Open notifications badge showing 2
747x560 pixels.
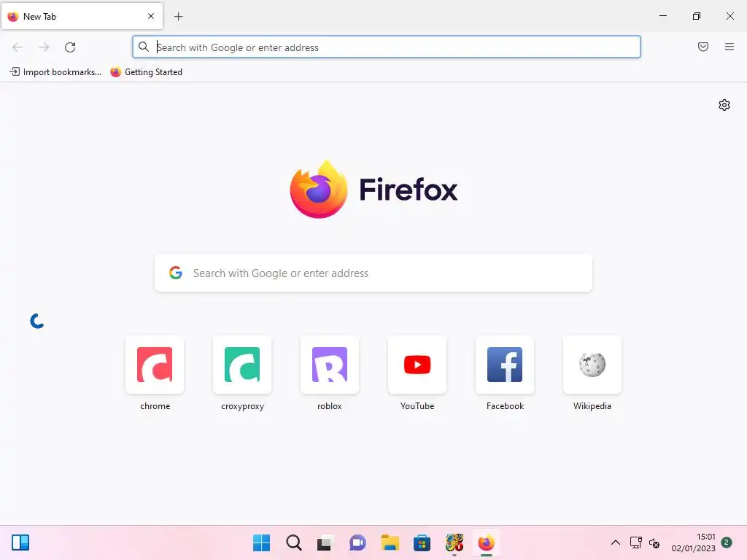pyautogui.click(x=727, y=542)
